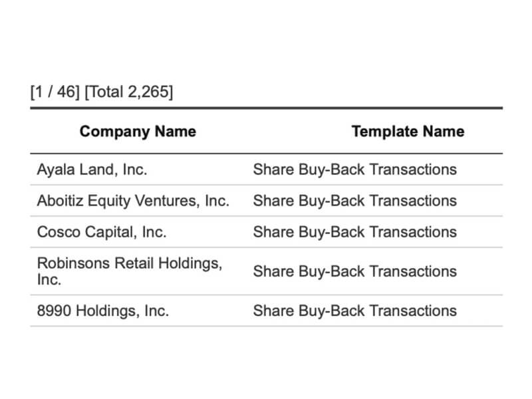This screenshot has width=532, height=399.
Task: Click the Template Name column header
Action: coord(408,132)
